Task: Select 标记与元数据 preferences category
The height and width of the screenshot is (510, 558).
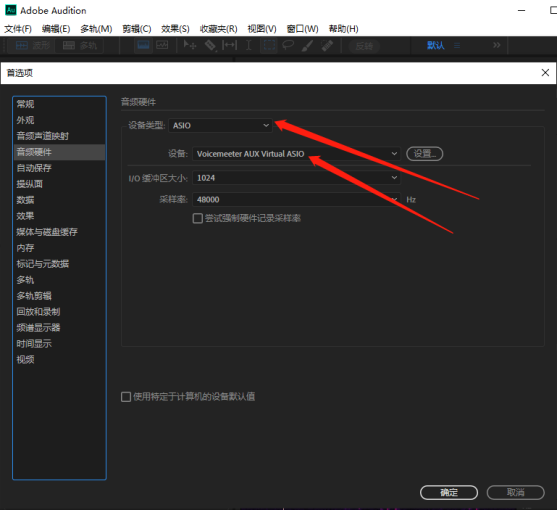Action: coord(59,264)
